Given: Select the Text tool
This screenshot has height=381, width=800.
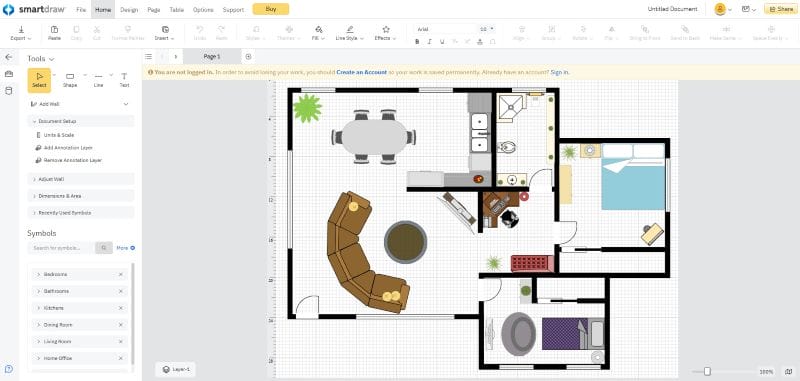Looking at the screenshot, I should coord(124,80).
